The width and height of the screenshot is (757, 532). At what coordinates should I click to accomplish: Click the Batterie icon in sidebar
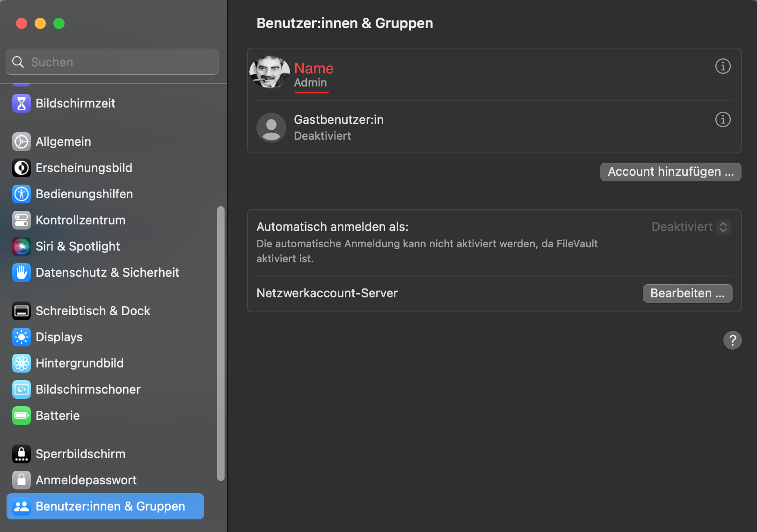22,416
